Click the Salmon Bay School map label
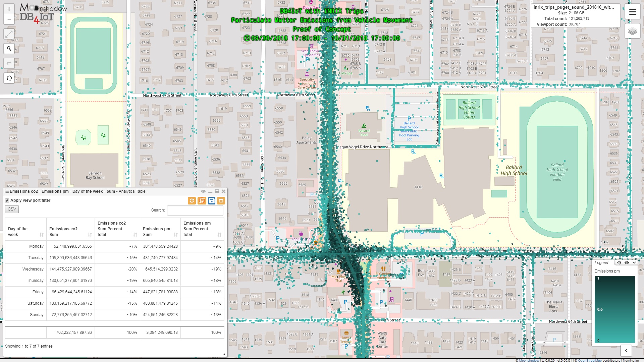644x362 pixels. point(95,175)
